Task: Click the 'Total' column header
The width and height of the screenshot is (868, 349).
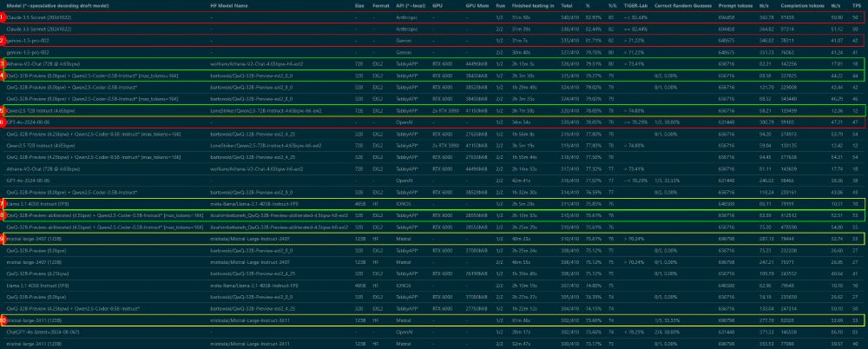Action: tap(566, 5)
